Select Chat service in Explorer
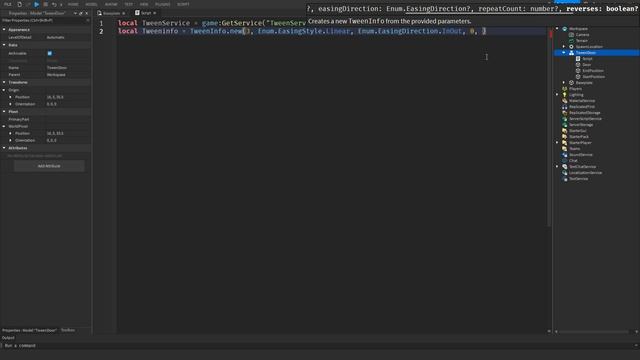 573,160
